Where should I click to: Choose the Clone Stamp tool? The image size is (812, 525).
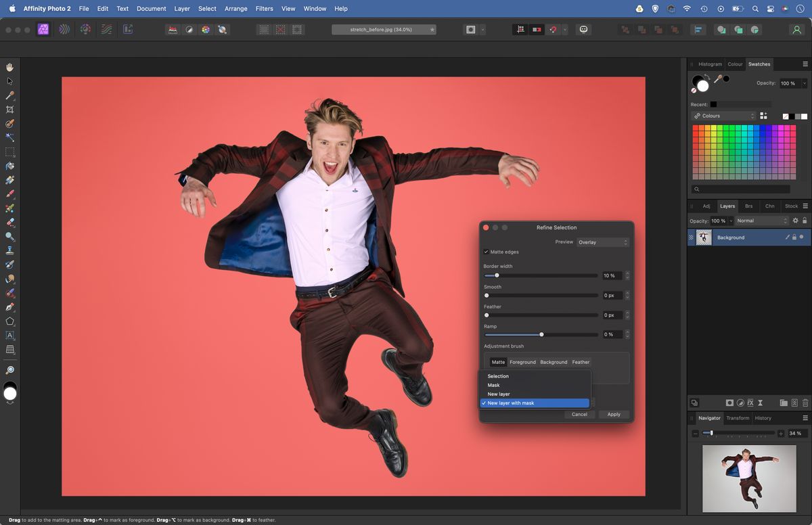(9, 250)
